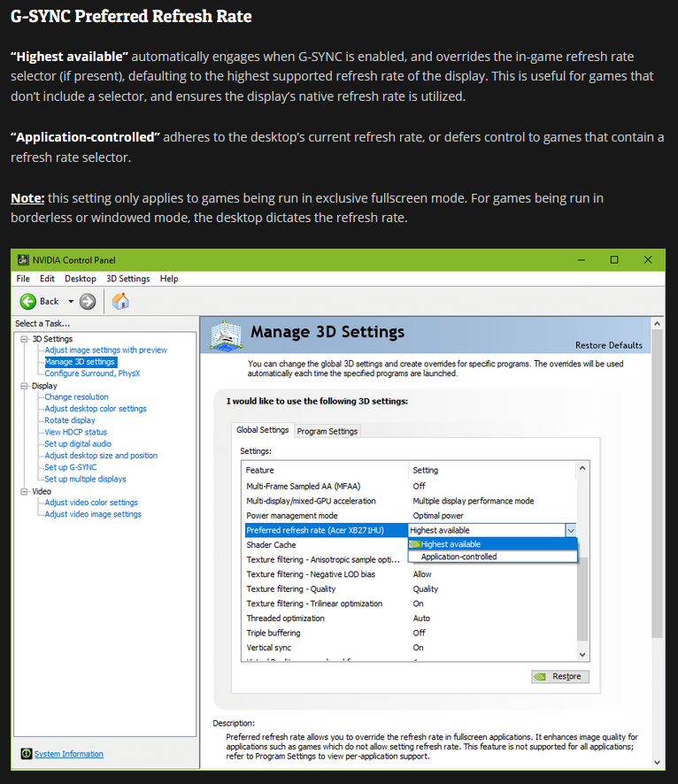Viewport: 678px width, 784px height.
Task: Open Adjust video color settings task
Action: pos(91,503)
